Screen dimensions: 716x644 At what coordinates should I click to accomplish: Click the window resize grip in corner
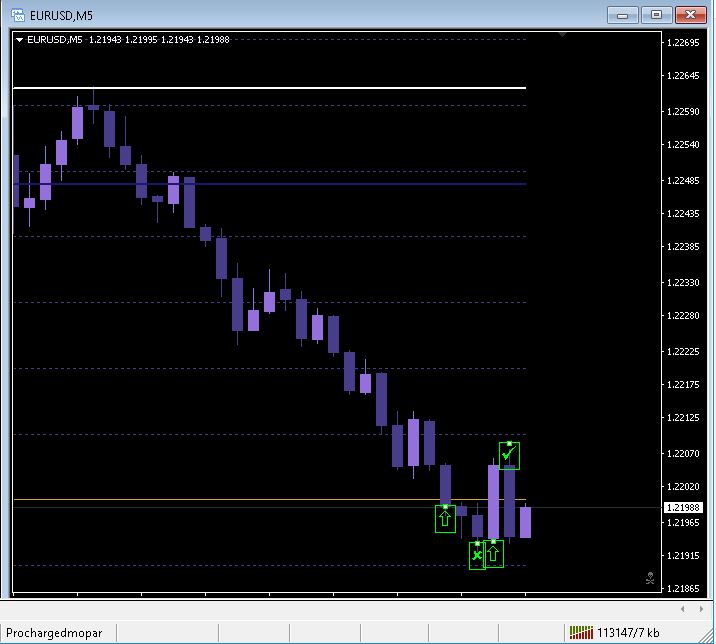[708, 635]
